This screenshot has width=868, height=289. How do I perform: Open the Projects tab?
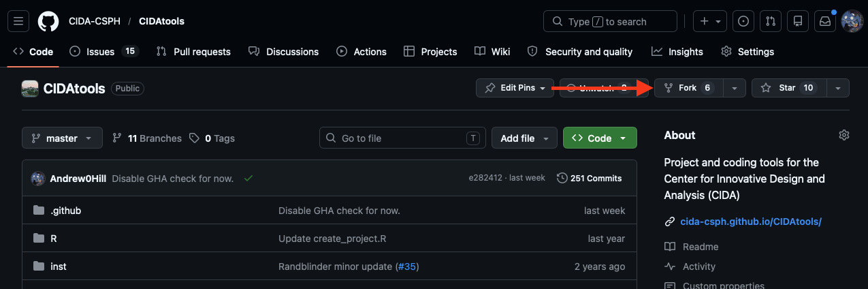coord(430,52)
